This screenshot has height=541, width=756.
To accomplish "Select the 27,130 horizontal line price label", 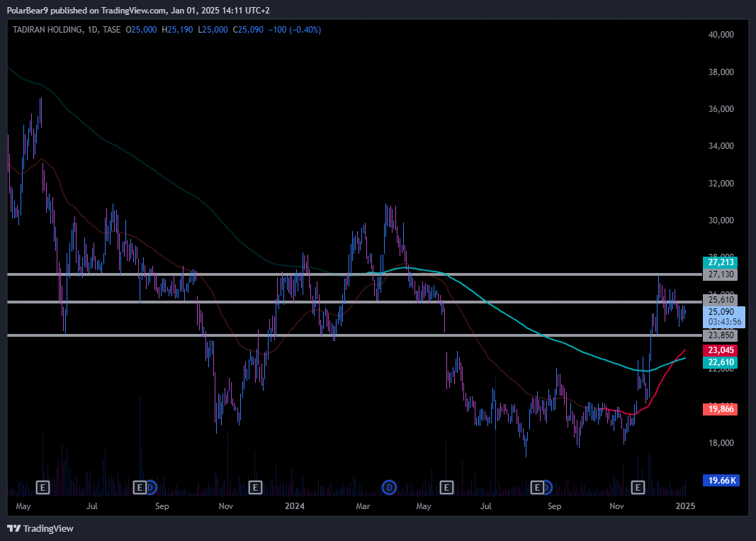I will tap(721, 274).
